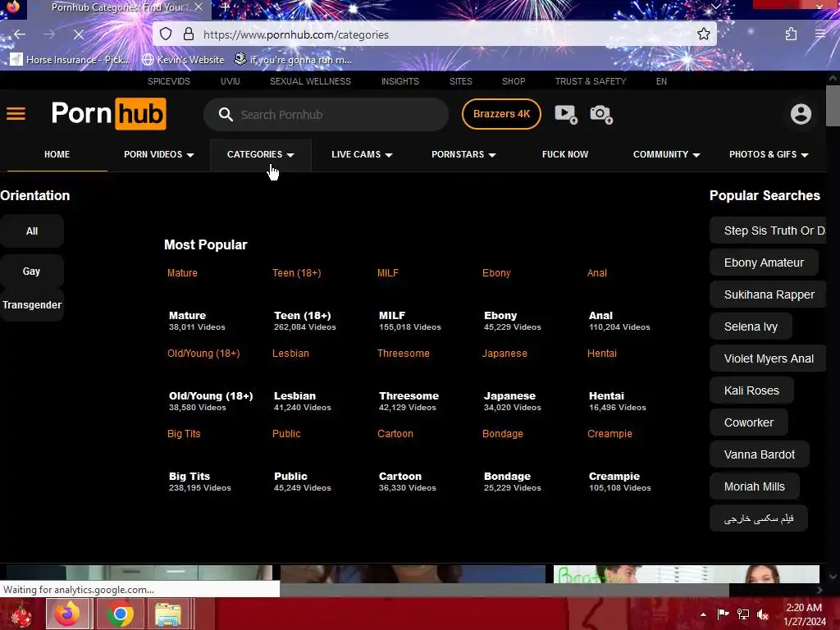
Task: Open the SPICEVIDS top link
Action: pyautogui.click(x=169, y=81)
